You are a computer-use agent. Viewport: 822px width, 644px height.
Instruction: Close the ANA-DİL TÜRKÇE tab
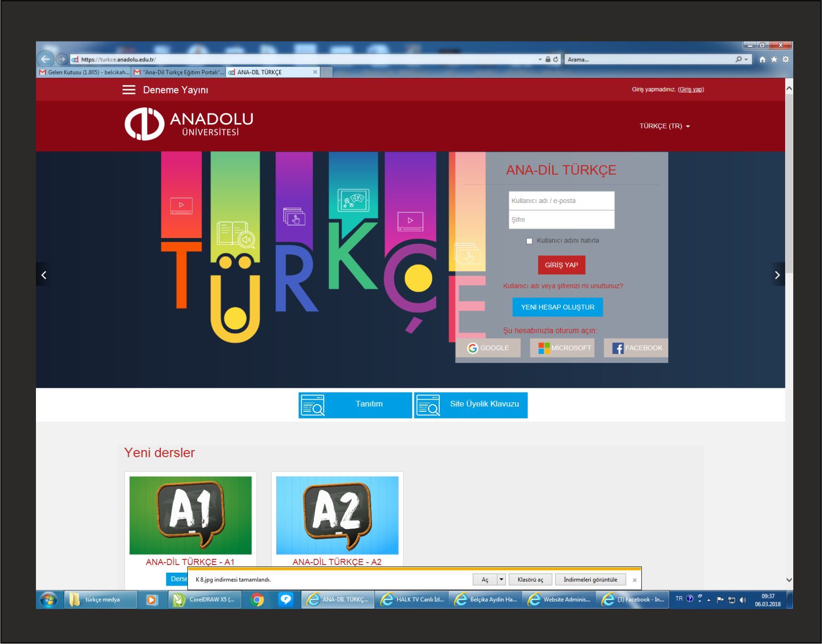(x=315, y=72)
